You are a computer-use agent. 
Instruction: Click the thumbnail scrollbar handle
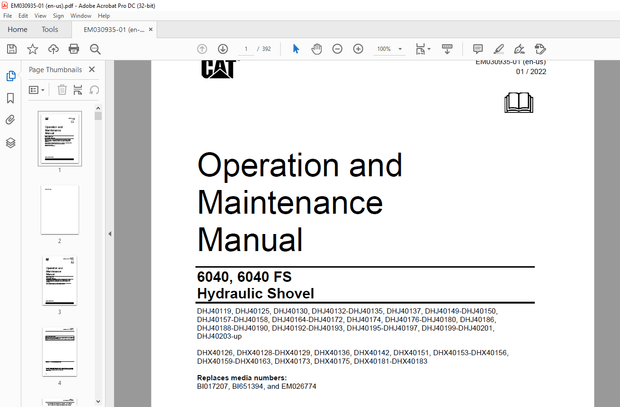pyautogui.click(x=98, y=116)
